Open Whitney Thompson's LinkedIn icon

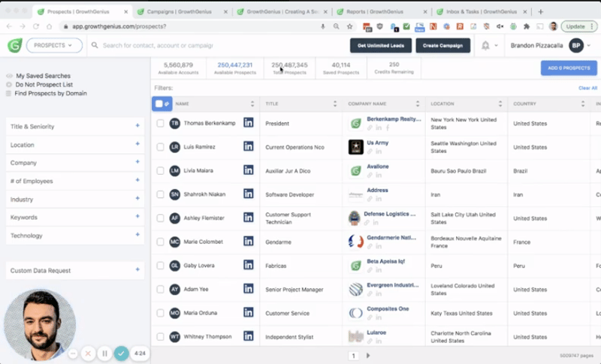249,336
